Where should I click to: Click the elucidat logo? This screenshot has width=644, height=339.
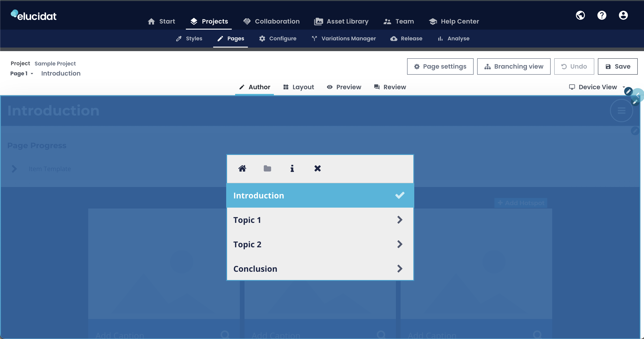point(34,15)
